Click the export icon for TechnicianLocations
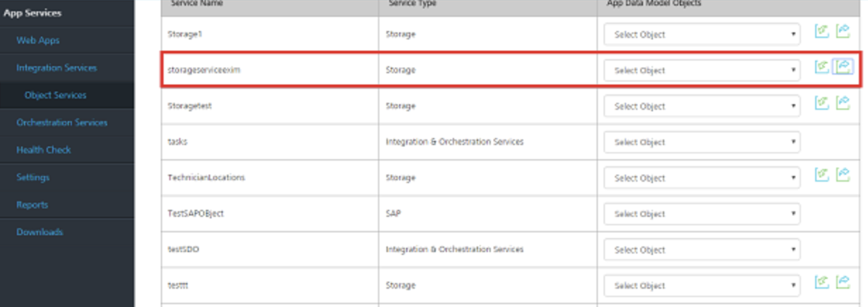This screenshot has height=307, width=868. coord(843,175)
